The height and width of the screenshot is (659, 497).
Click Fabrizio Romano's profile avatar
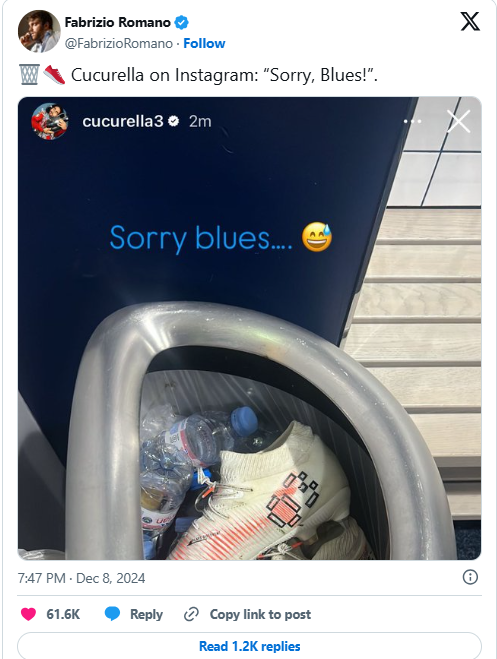(x=39, y=31)
